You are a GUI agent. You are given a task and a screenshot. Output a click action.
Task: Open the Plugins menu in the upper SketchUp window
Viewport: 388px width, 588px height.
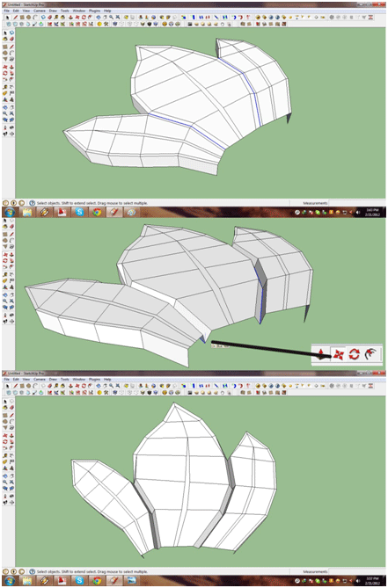(94, 11)
